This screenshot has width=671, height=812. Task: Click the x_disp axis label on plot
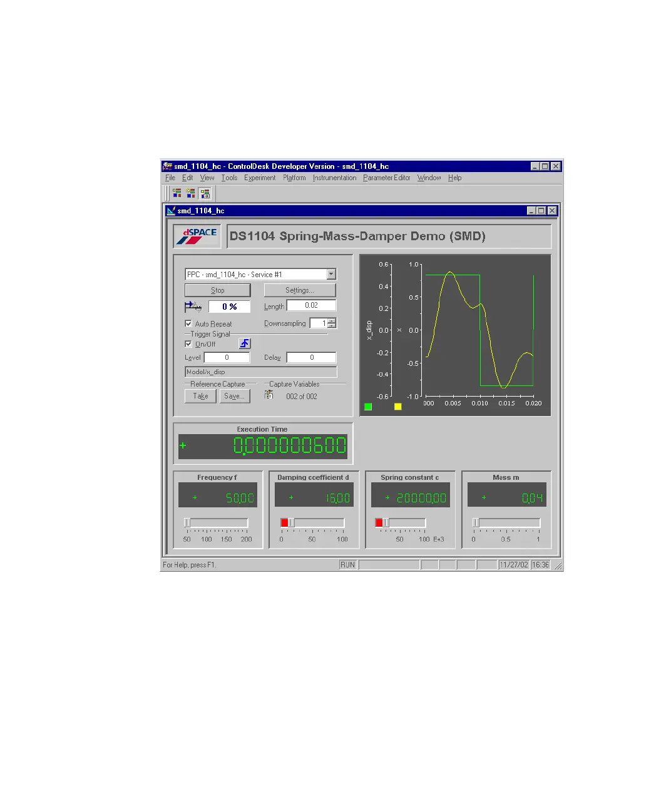coord(369,330)
